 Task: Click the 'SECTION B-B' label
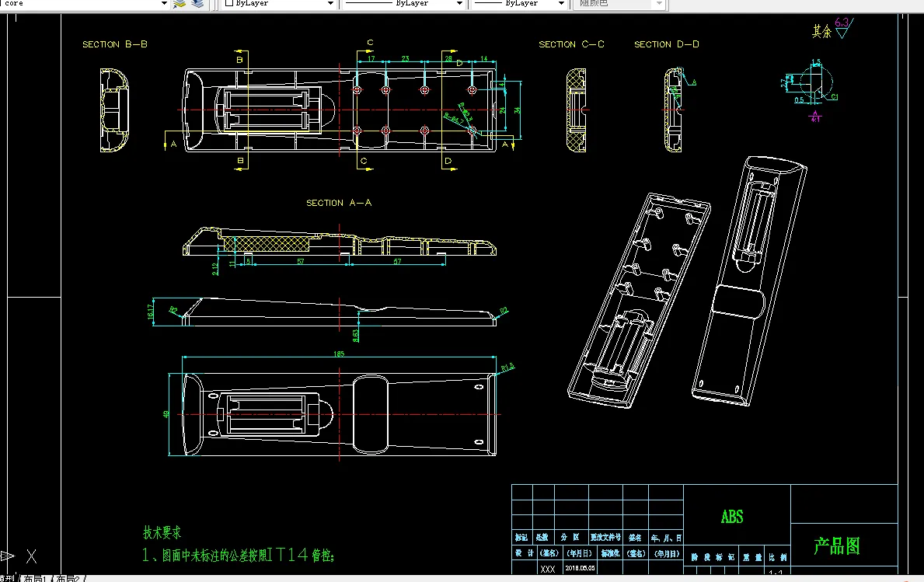115,44
